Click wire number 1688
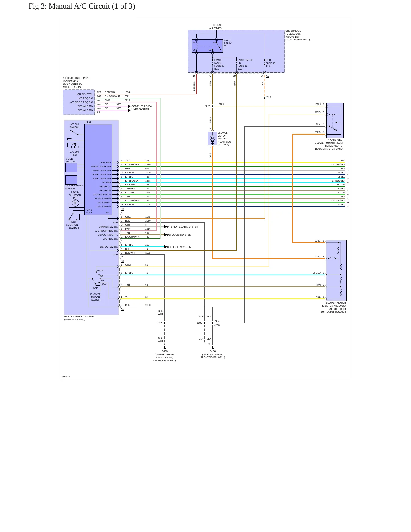This screenshot has width=411, height=532. [148, 181]
